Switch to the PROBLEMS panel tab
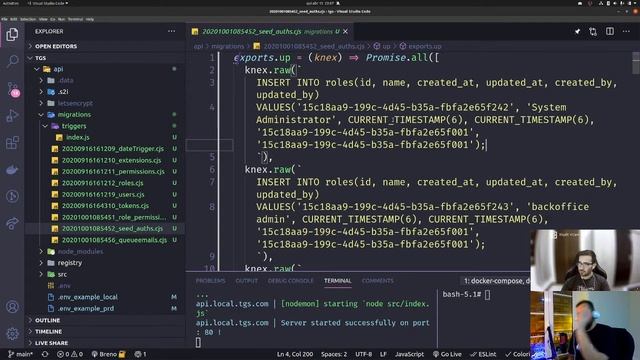The width and height of the screenshot is (640, 360). click(211, 281)
